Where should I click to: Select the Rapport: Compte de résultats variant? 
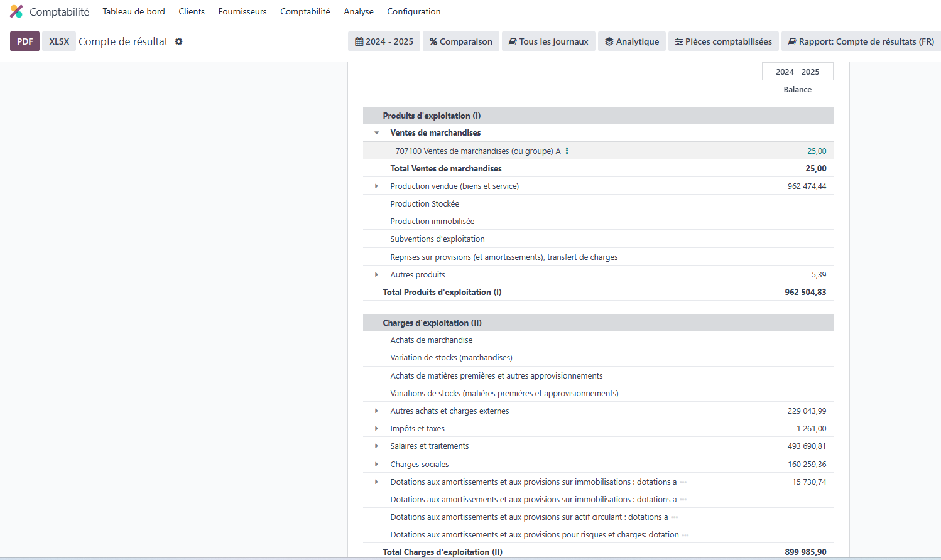pos(861,41)
